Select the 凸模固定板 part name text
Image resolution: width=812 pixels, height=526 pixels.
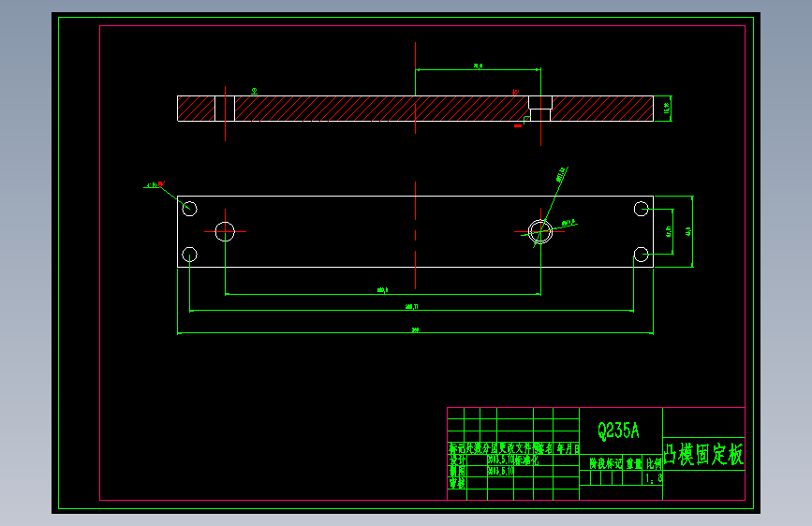coord(703,454)
